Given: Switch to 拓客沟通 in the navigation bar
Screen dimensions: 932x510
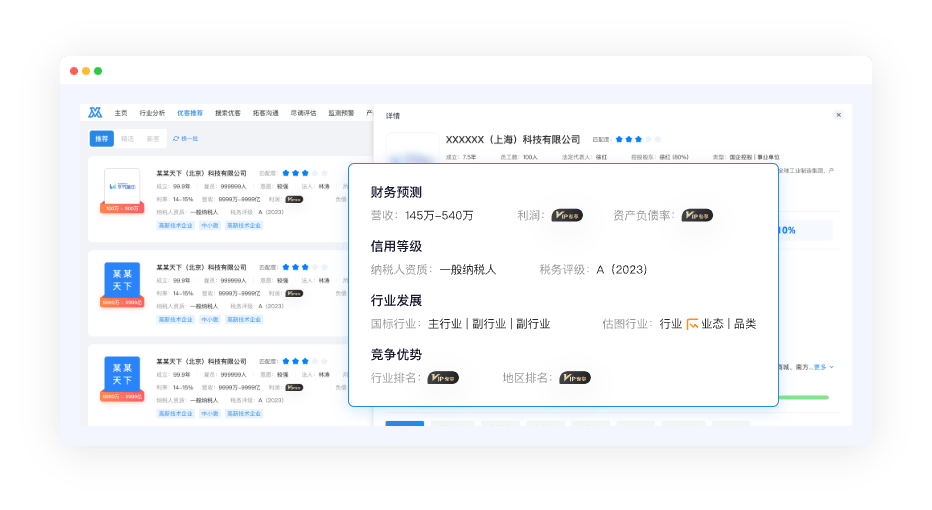Looking at the screenshot, I should [x=265, y=113].
